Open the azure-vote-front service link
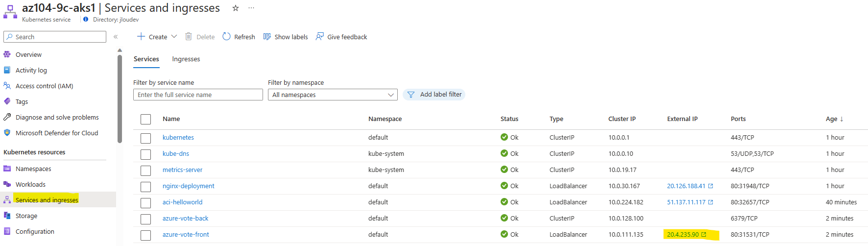 tap(186, 234)
